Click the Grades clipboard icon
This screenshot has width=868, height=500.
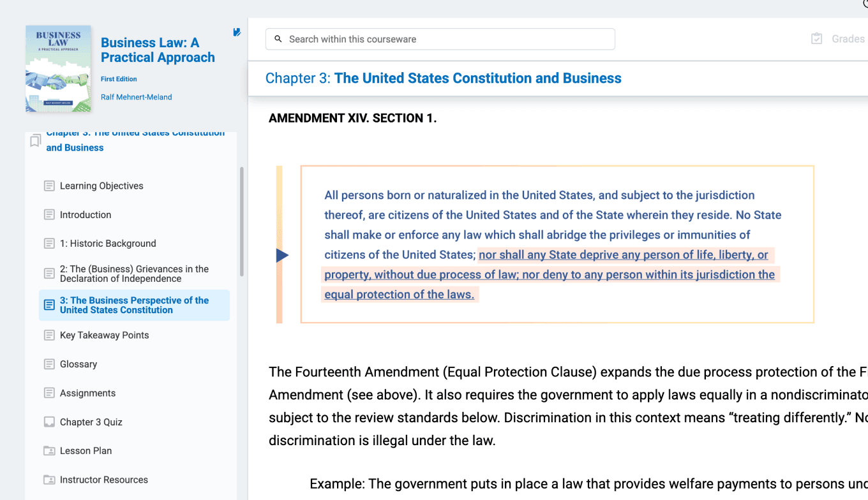816,39
